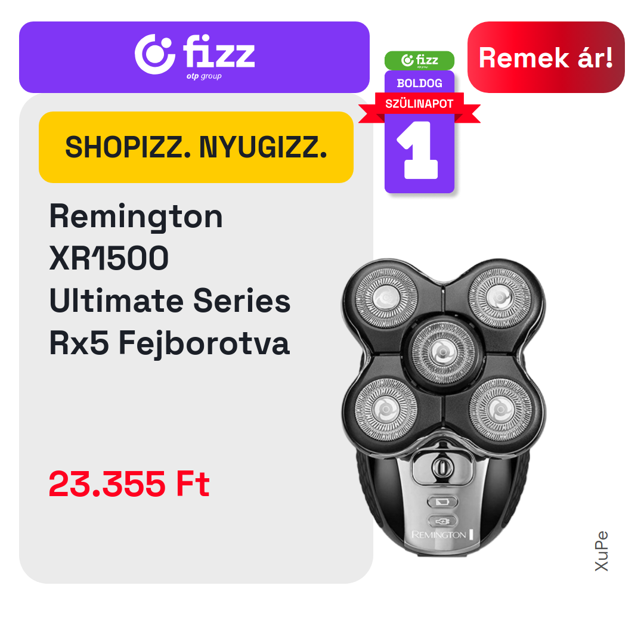Viewport: 644px width, 644px height.
Task: Click the BOLDOG label on birthday badge
Action: [419, 83]
